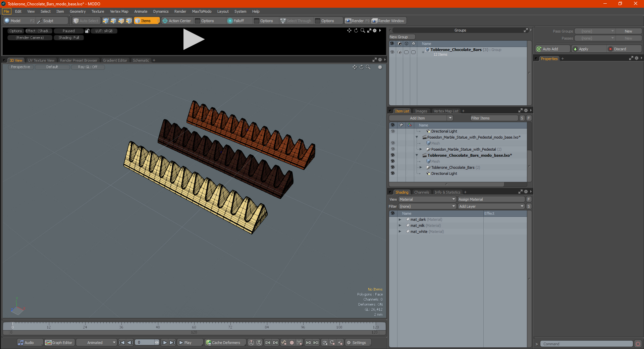The width and height of the screenshot is (644, 349).
Task: Click the render preview lock icon
Action: point(87,31)
